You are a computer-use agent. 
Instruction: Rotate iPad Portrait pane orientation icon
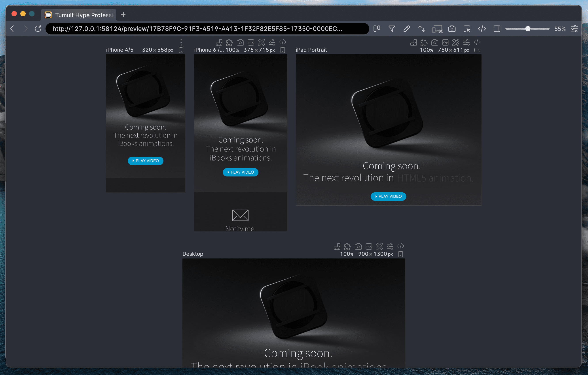[x=477, y=50]
